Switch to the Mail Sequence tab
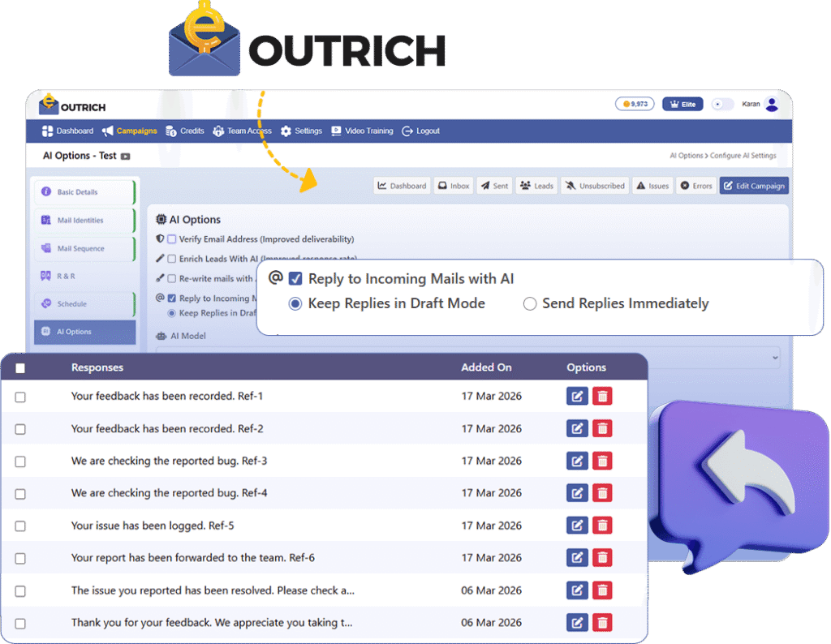The height and width of the screenshot is (644, 831). click(80, 248)
